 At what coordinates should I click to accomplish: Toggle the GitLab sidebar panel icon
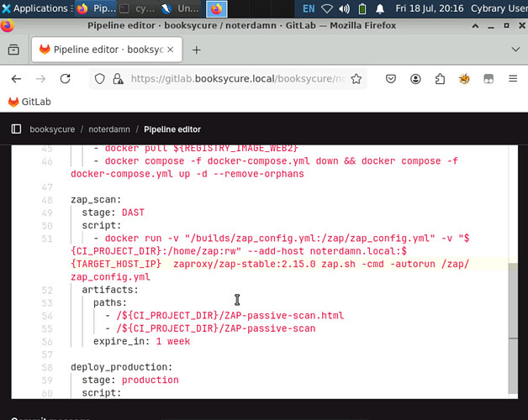tap(16, 129)
